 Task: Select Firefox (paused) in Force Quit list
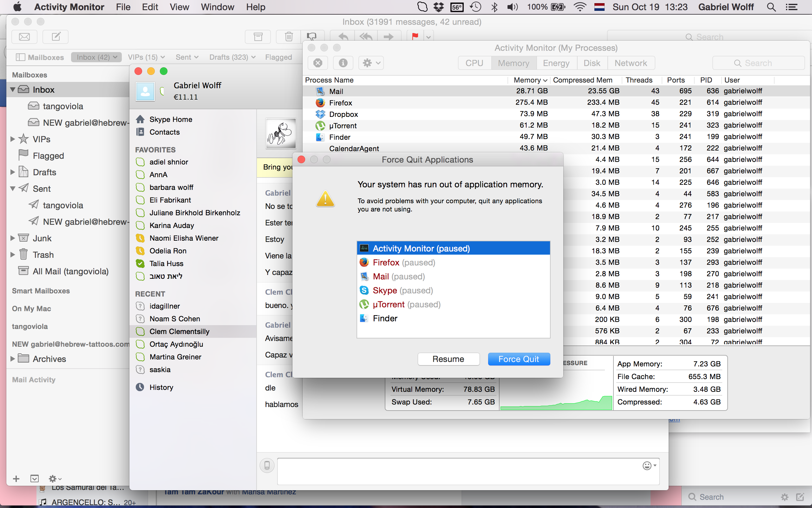pos(453,262)
